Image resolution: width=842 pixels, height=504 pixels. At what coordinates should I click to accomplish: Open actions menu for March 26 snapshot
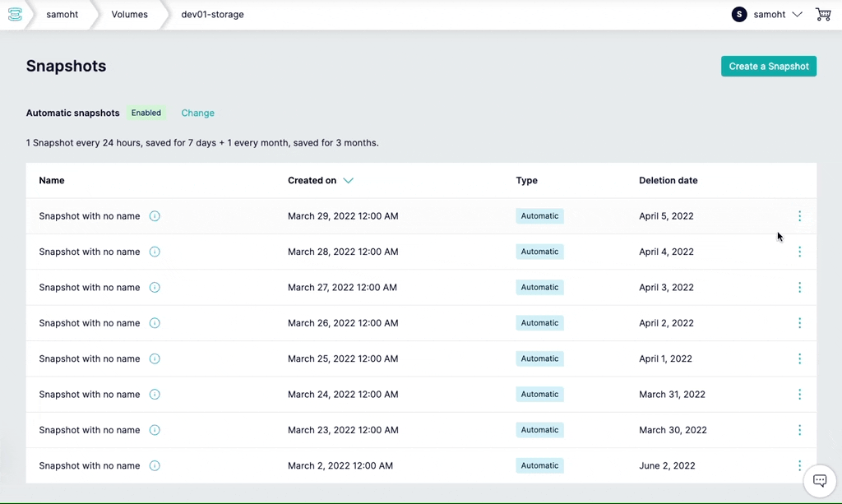[x=799, y=323]
